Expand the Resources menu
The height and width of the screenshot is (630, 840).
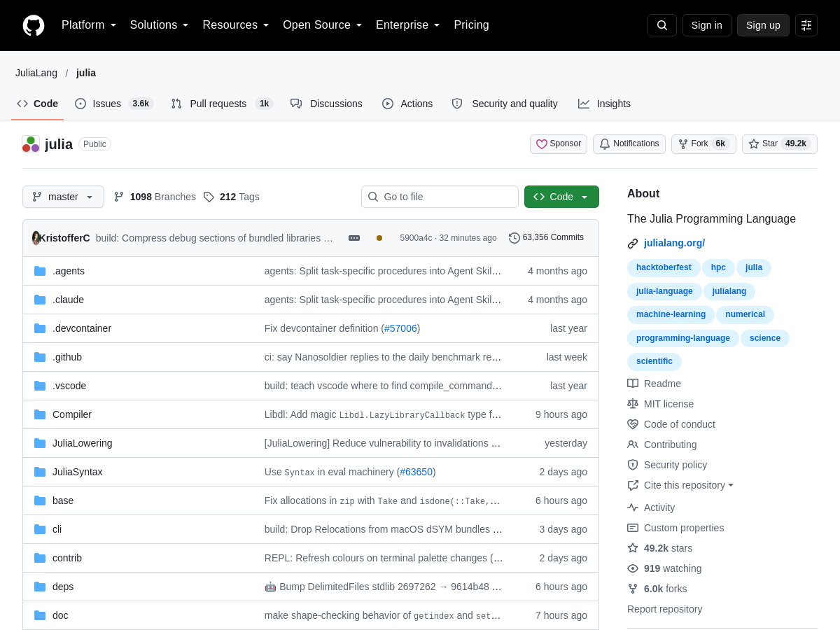[236, 25]
